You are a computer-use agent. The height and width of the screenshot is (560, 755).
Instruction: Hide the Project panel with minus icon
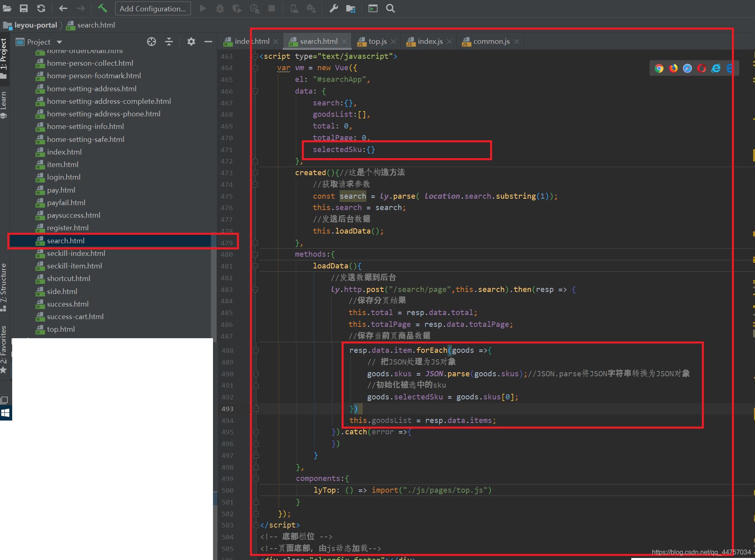tap(208, 42)
